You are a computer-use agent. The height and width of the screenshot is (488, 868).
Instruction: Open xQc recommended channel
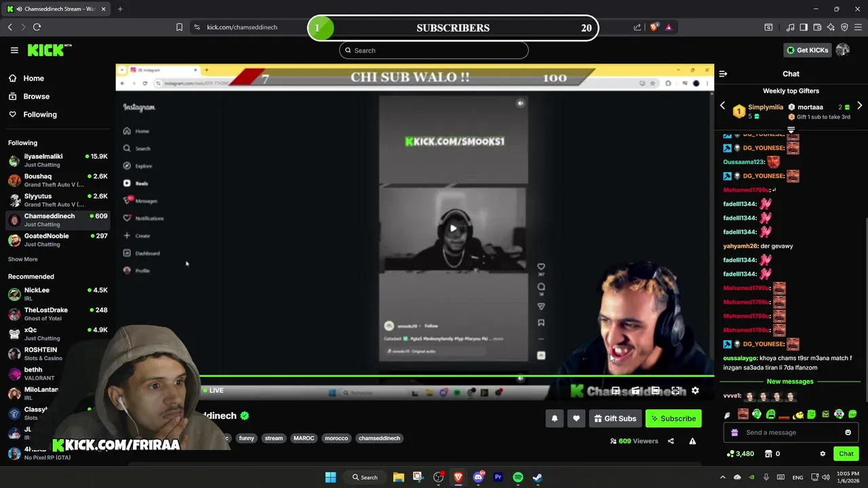click(x=58, y=333)
